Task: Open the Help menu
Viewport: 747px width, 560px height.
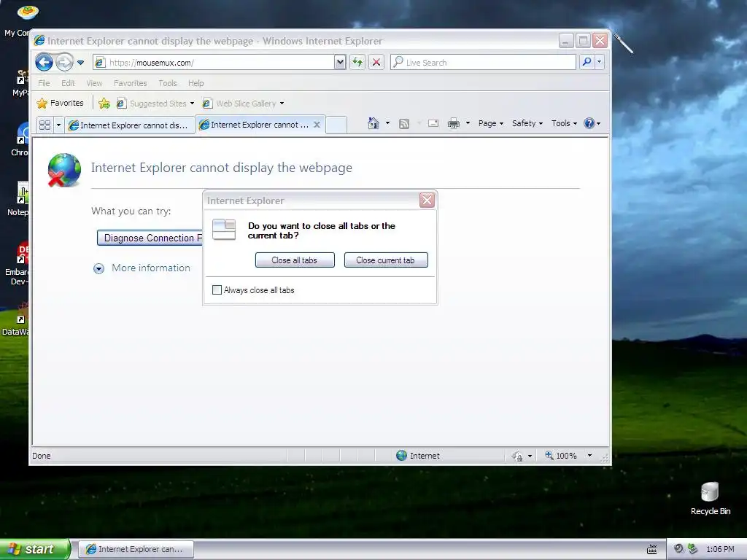Action: click(196, 83)
